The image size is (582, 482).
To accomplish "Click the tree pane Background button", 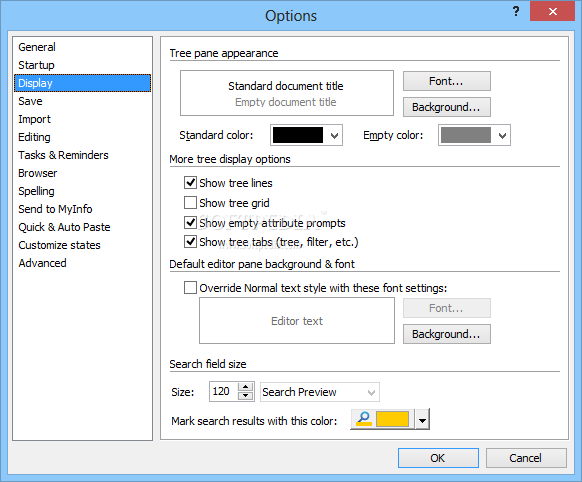I will (447, 107).
